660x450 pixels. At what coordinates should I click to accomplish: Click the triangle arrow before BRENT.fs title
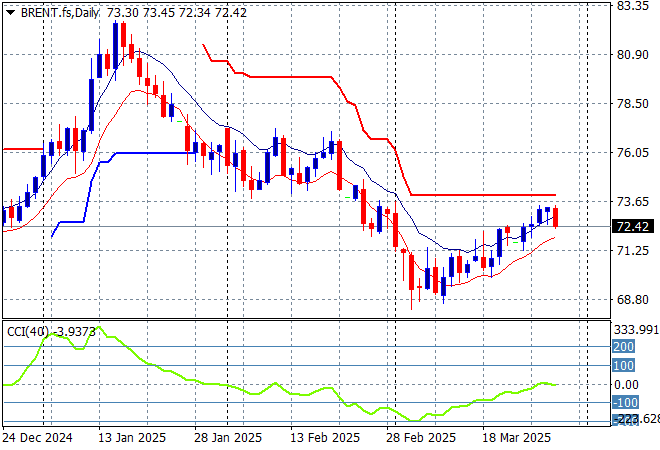click(10, 11)
